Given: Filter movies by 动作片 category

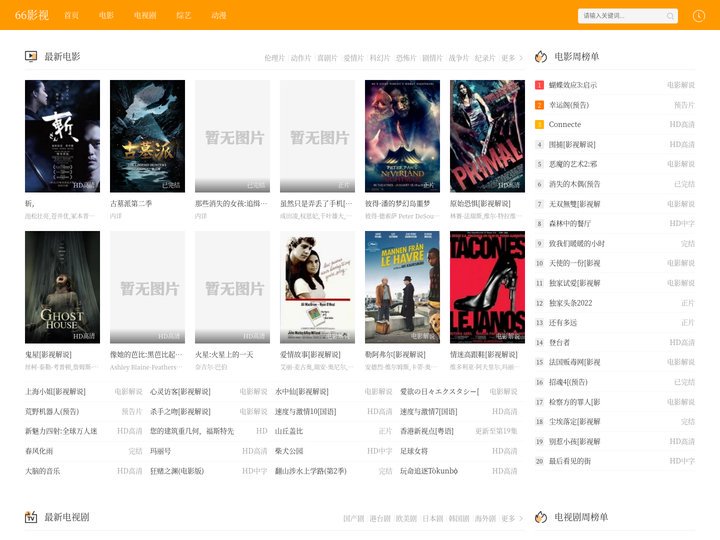Looking at the screenshot, I should [x=300, y=58].
